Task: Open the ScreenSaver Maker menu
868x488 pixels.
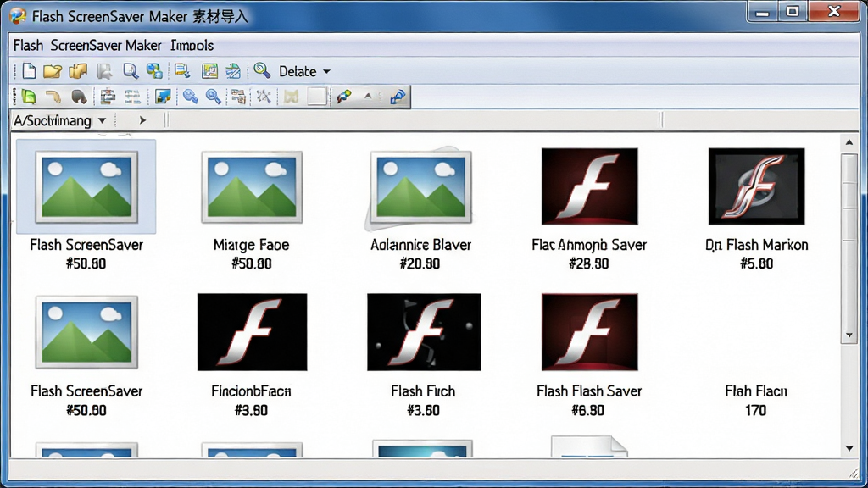Action: click(106, 46)
